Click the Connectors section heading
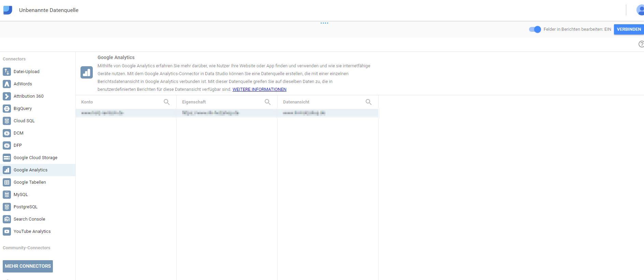This screenshot has height=280, width=644. (x=14, y=59)
